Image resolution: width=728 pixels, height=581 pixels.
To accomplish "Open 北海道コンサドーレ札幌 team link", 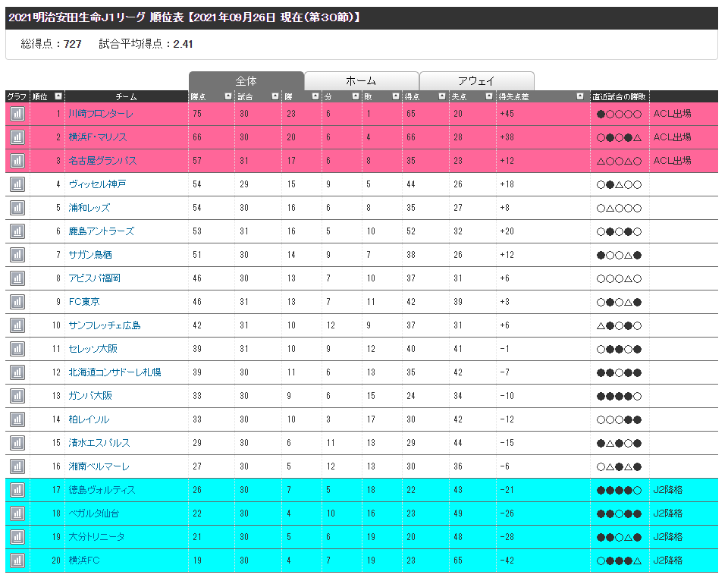I will 115,372.
